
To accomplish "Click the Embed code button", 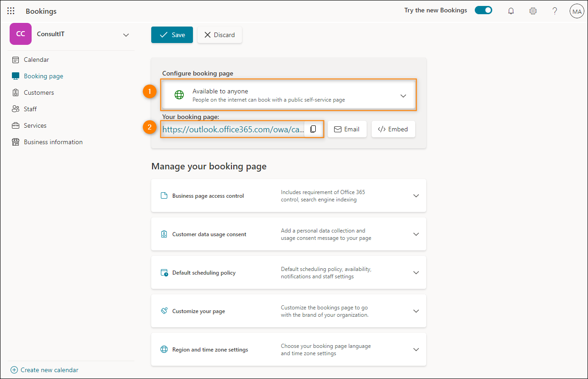I will (393, 129).
